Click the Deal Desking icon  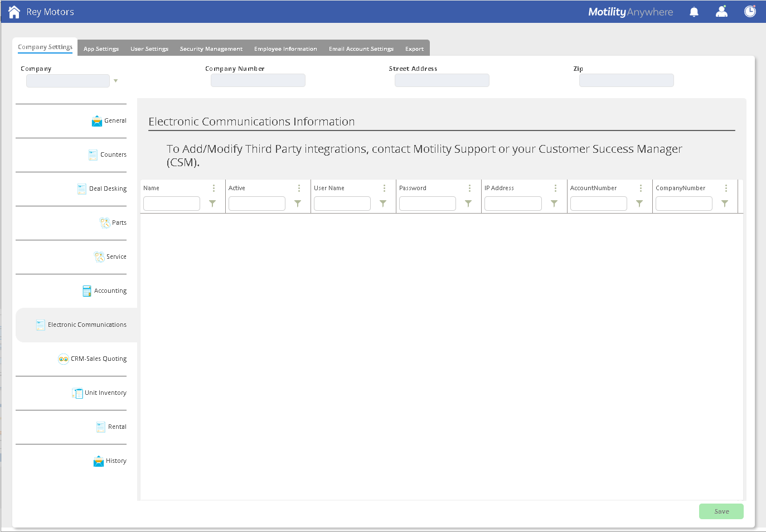82,189
